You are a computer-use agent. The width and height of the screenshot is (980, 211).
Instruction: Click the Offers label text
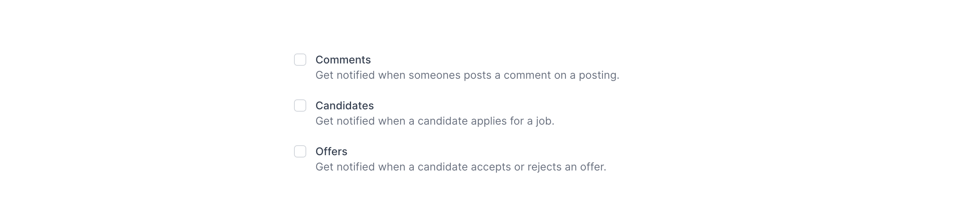331,151
